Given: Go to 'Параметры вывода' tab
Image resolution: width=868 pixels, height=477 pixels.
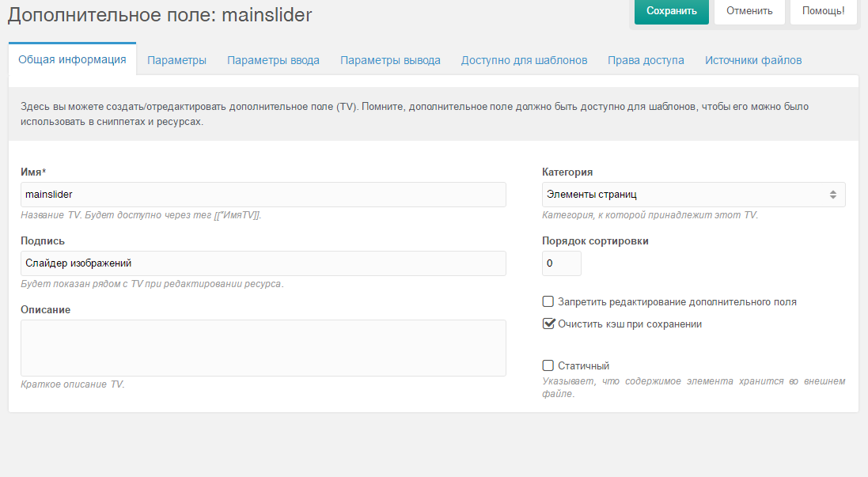Looking at the screenshot, I should [390, 60].
